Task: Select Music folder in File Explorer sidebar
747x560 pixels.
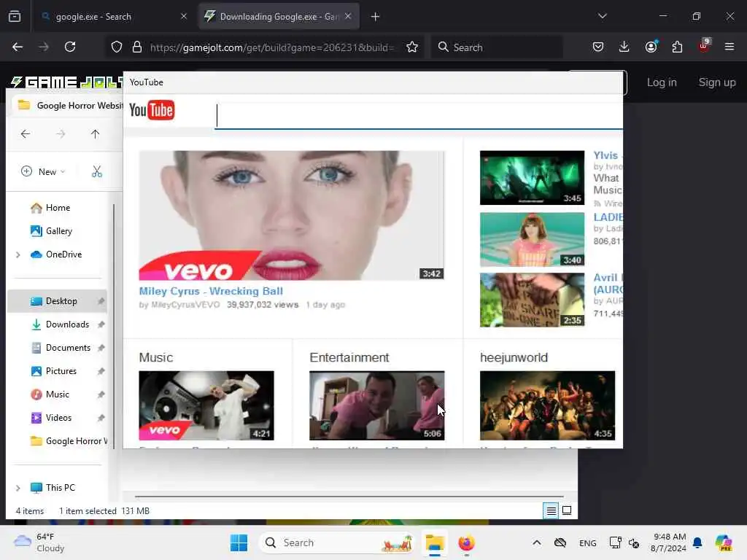Action: coord(57,394)
